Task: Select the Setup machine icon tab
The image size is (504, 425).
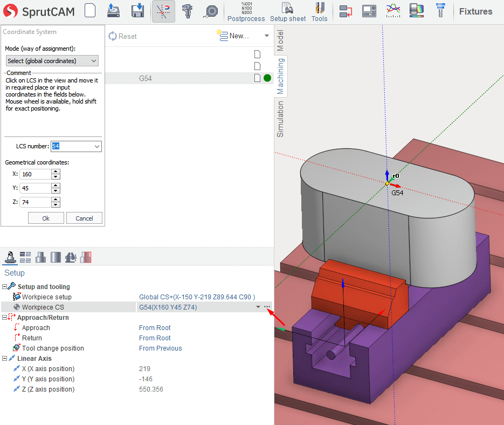Action: [9, 257]
